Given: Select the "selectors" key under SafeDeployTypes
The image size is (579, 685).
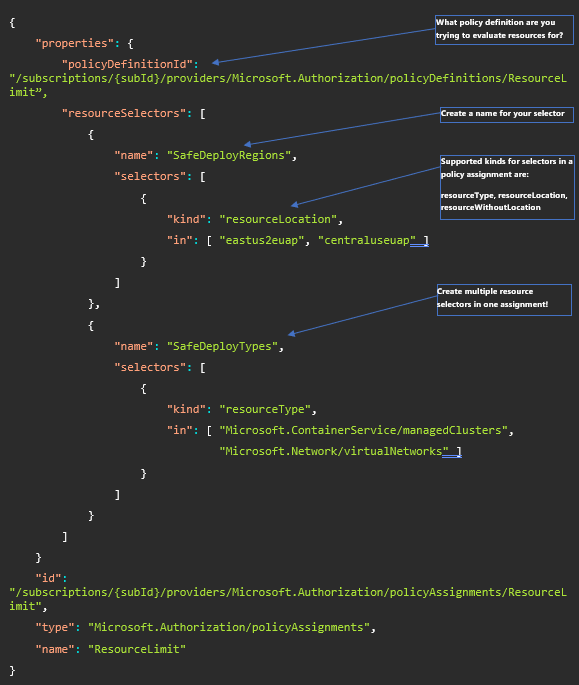Looking at the screenshot, I should [150, 367].
